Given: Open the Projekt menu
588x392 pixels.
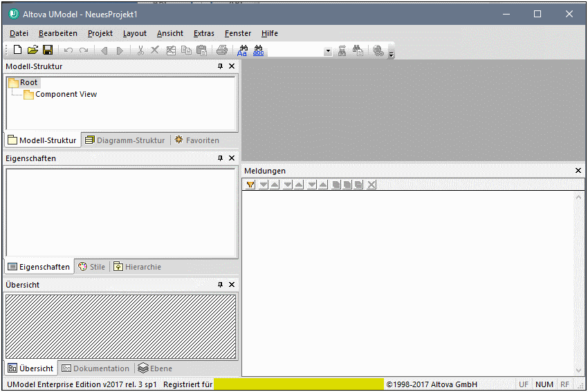Looking at the screenshot, I should [x=100, y=33].
